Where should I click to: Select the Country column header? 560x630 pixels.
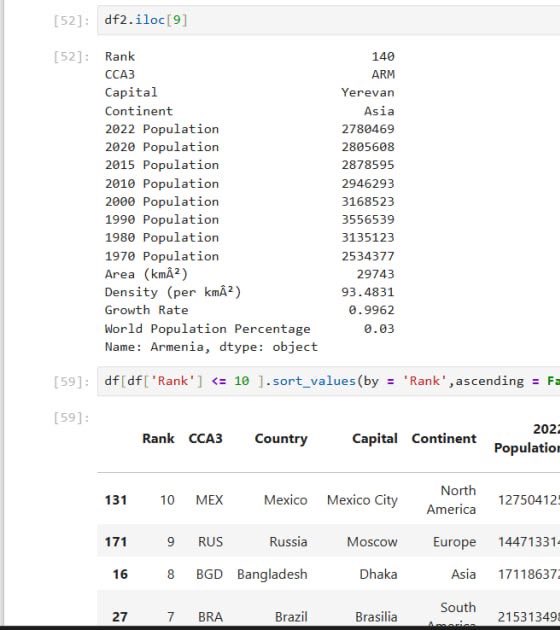[x=281, y=439]
